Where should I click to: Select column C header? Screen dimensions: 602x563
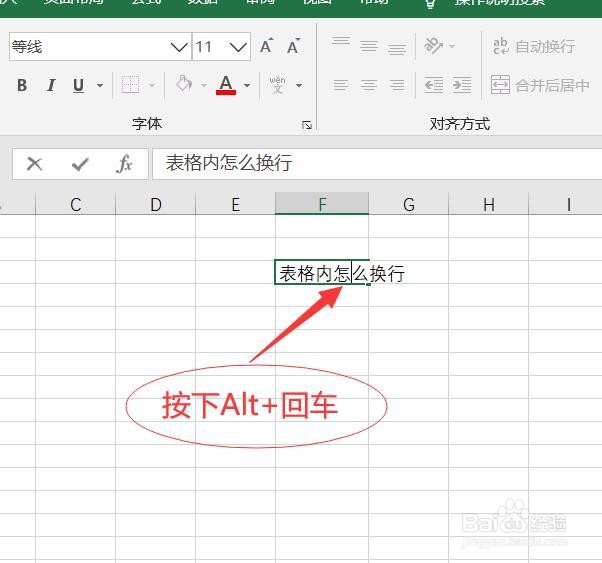pos(76,204)
